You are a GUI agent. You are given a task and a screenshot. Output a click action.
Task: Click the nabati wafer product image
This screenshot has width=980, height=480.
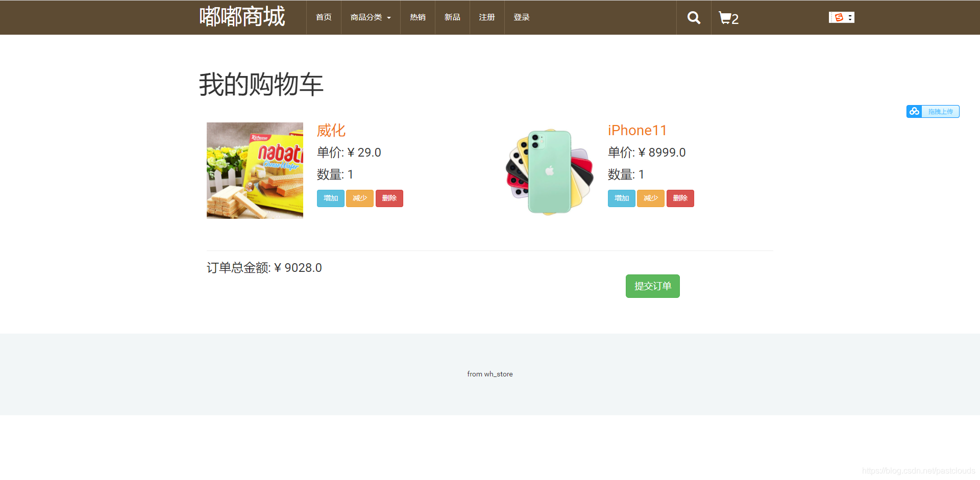coord(255,170)
